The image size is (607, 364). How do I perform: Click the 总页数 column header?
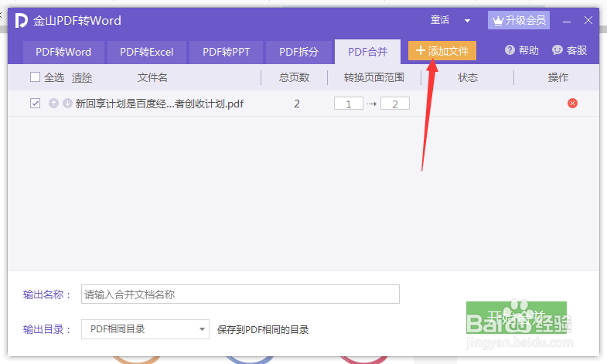[x=294, y=77]
